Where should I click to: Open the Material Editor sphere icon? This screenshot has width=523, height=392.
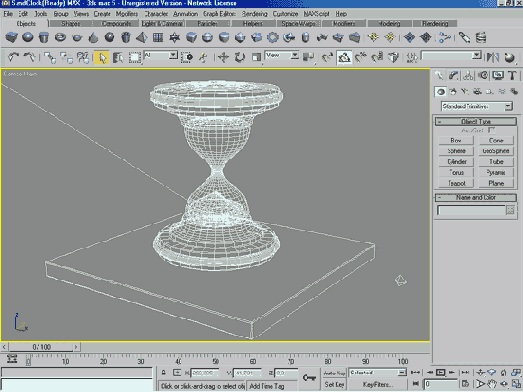509,57
